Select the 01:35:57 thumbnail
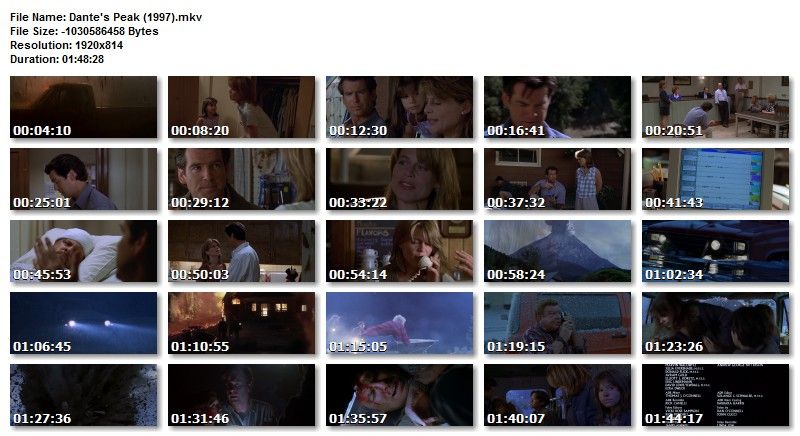This screenshot has width=800, height=436. point(399,395)
